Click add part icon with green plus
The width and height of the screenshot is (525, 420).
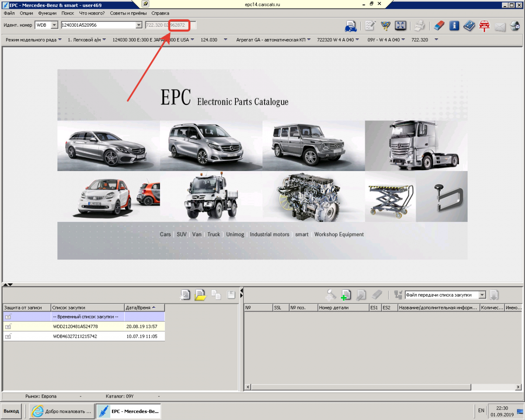[x=346, y=295]
